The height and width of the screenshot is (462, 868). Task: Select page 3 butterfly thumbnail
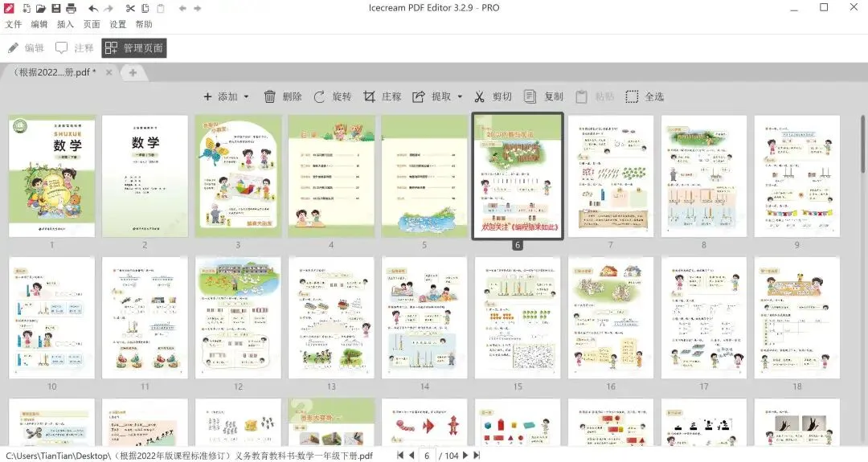[x=238, y=176]
